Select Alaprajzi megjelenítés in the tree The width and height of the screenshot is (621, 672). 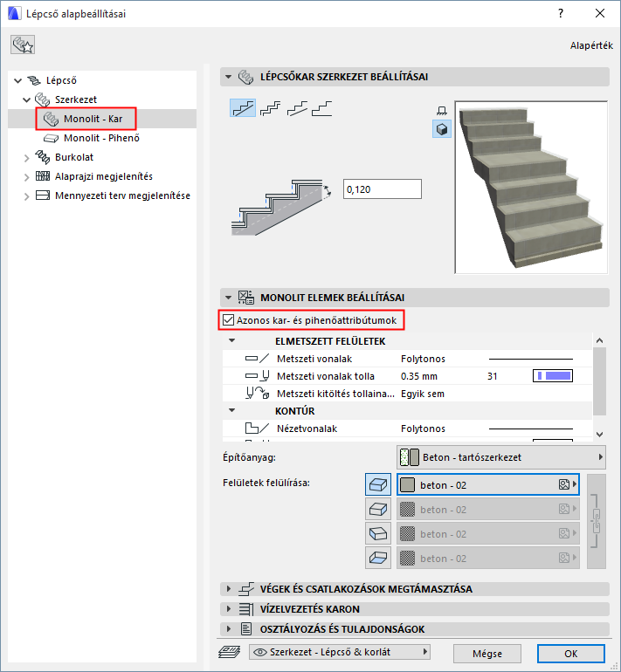103,176
